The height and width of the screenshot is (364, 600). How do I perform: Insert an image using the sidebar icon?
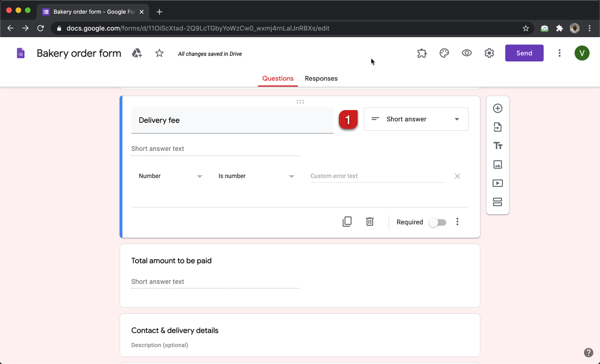coord(497,164)
